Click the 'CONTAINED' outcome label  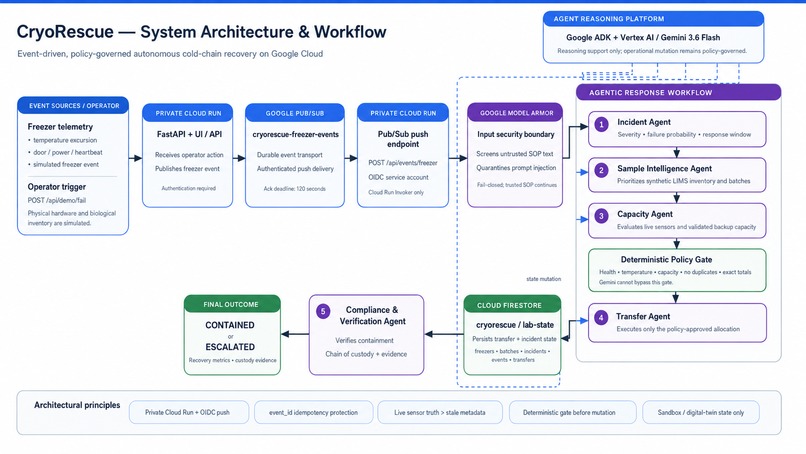pos(230,325)
